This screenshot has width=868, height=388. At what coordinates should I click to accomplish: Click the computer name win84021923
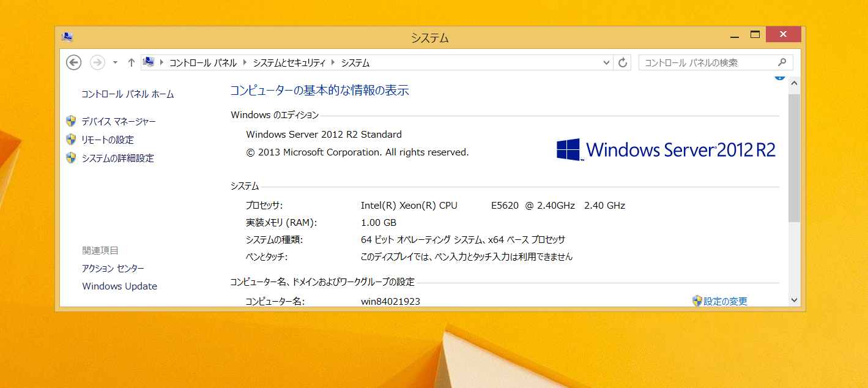point(391,301)
